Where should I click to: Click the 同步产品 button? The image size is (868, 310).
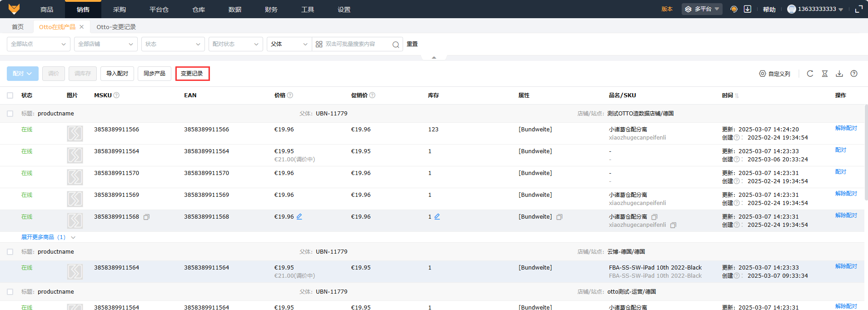(x=155, y=74)
